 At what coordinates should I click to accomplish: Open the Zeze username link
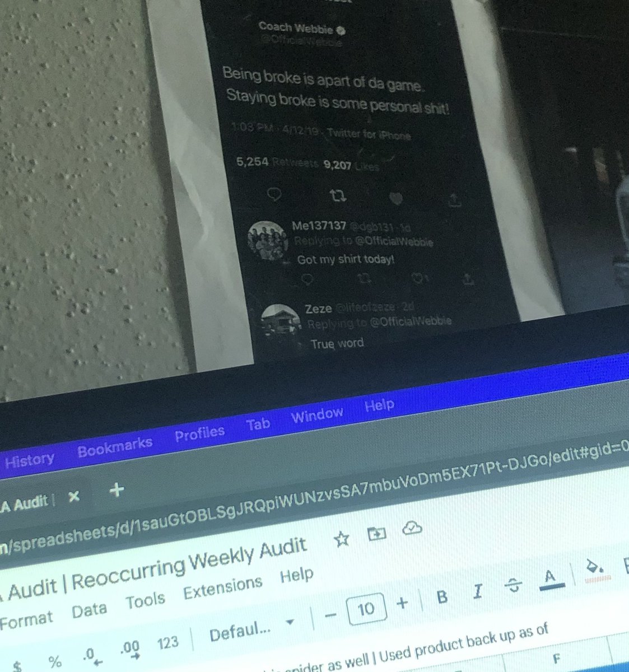click(318, 309)
